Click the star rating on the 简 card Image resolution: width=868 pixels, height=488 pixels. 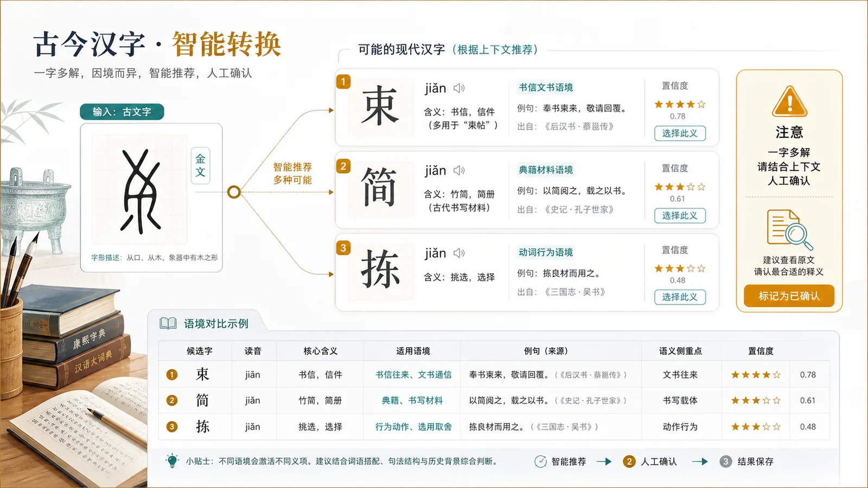point(679,187)
